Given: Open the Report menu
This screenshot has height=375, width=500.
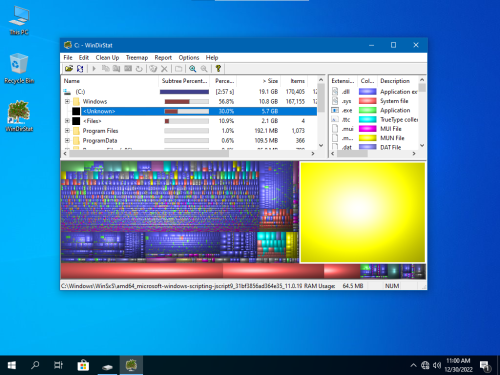Looking at the screenshot, I should click(x=163, y=58).
